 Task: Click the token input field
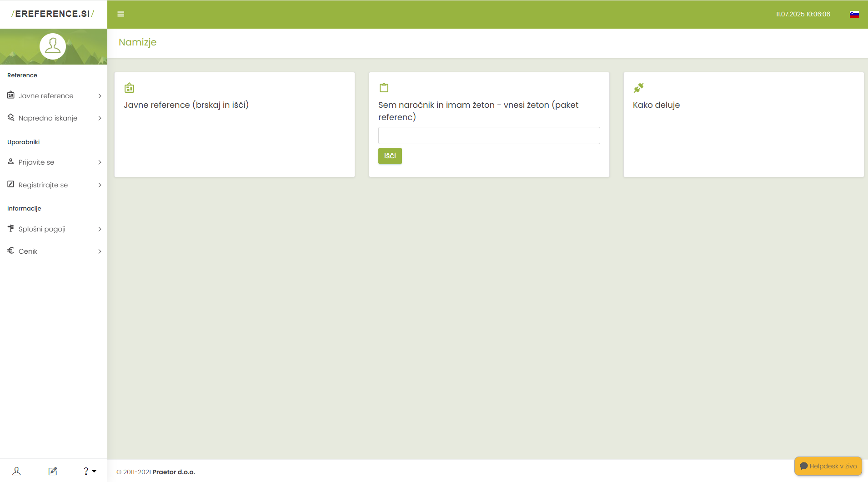(x=489, y=136)
